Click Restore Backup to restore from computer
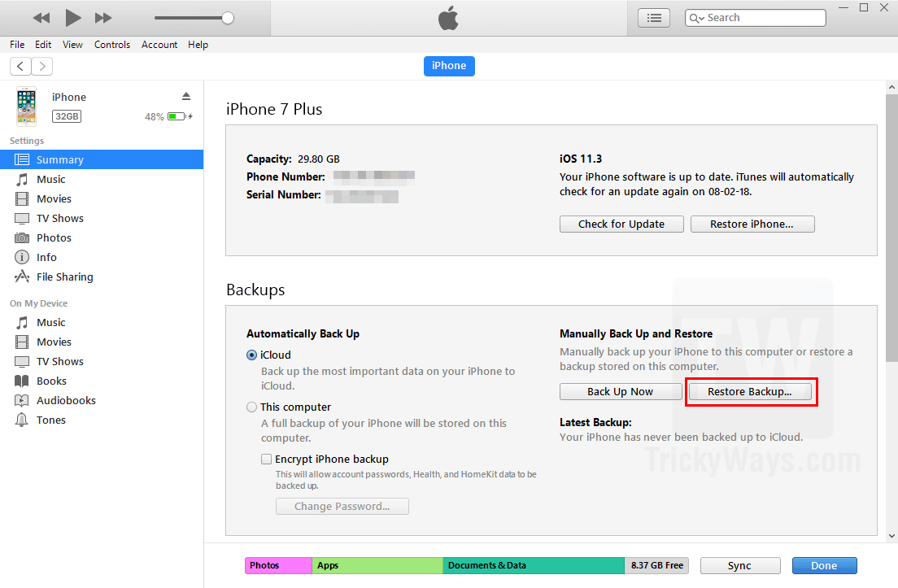Viewport: 898px width, 588px height. click(751, 391)
